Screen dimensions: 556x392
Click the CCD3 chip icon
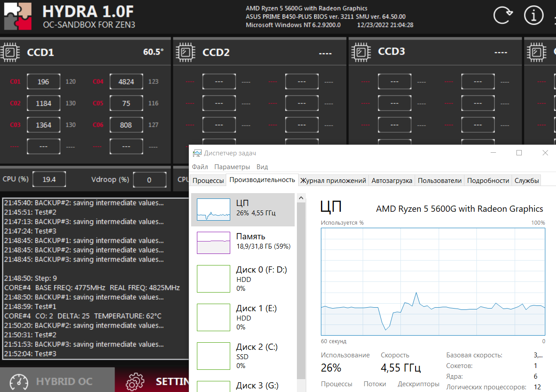(360, 52)
